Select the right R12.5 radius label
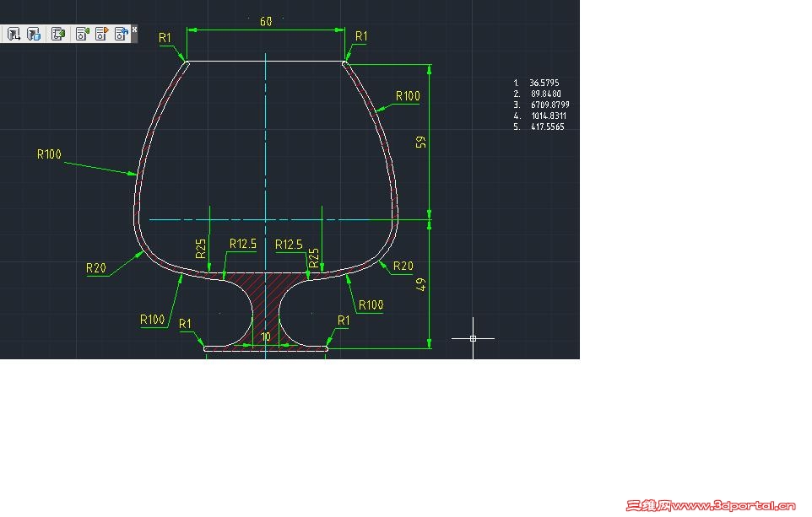 click(289, 245)
